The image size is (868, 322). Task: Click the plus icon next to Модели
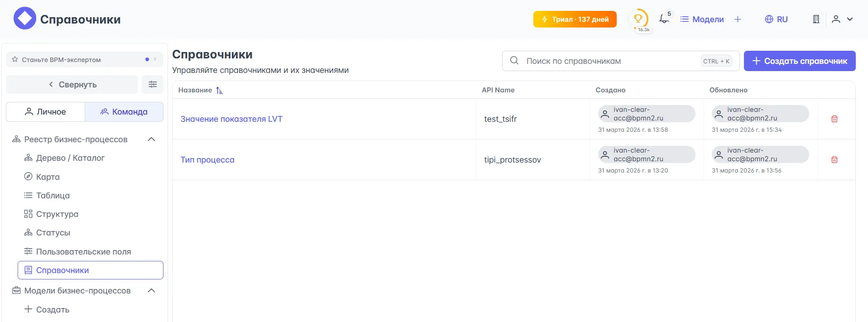coord(738,19)
